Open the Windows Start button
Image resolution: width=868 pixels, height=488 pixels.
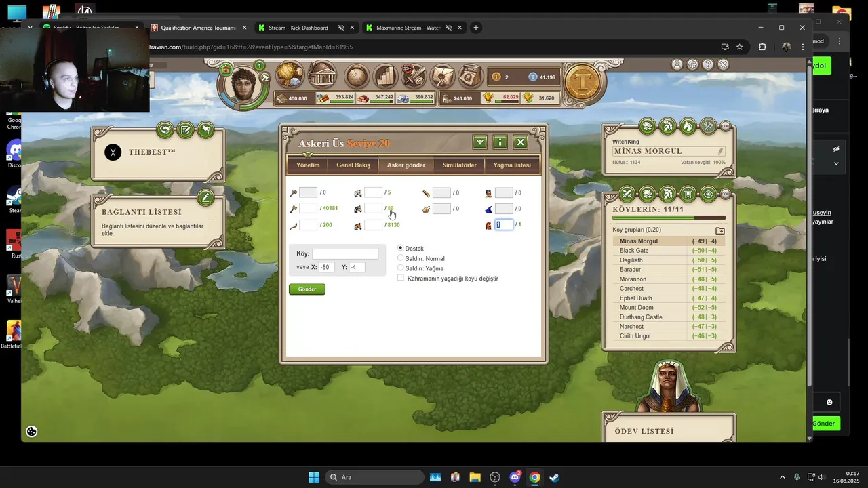(314, 477)
